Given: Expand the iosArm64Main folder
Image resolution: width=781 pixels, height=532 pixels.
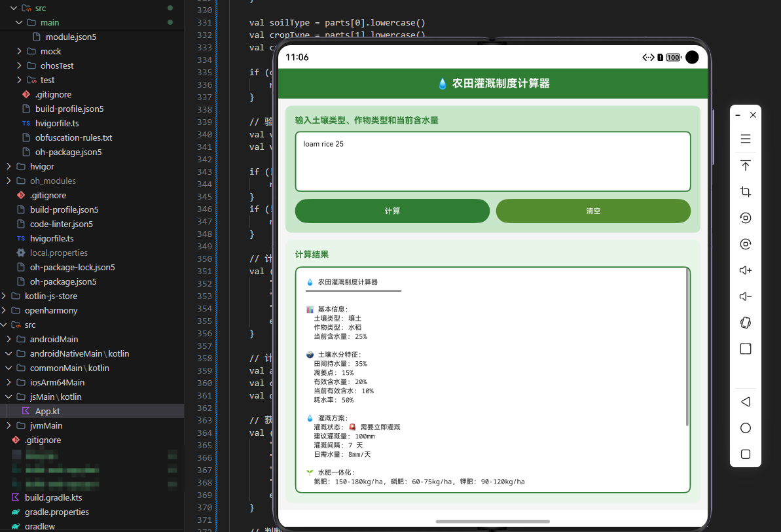Looking at the screenshot, I should tap(9, 383).
